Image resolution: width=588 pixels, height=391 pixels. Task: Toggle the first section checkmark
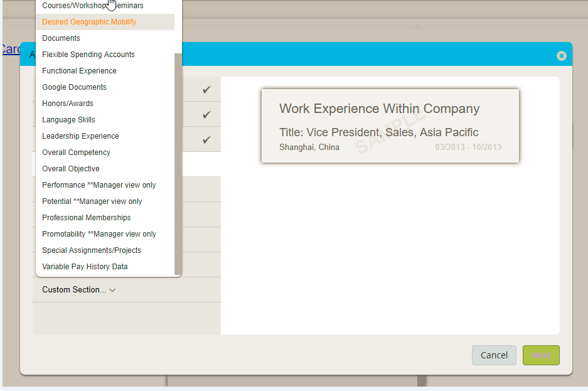[x=206, y=90]
